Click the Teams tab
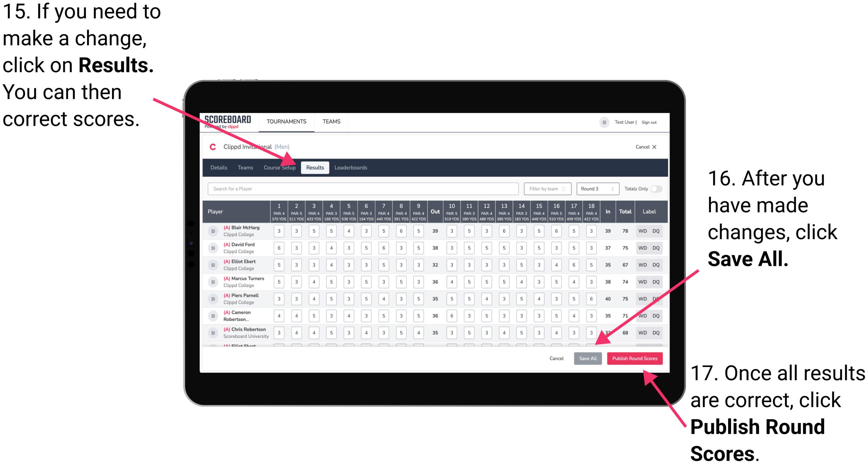The height and width of the screenshot is (467, 868). pyautogui.click(x=242, y=167)
